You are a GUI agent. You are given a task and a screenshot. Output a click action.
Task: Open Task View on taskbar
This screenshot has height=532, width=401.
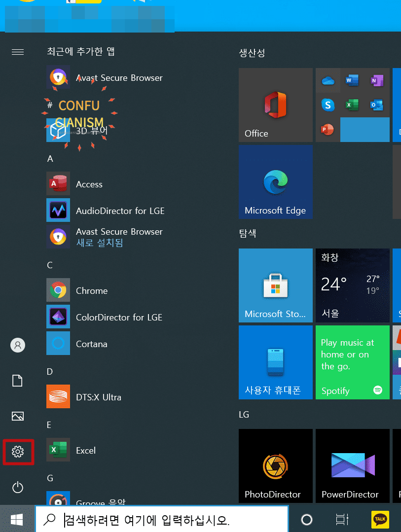tap(342, 519)
